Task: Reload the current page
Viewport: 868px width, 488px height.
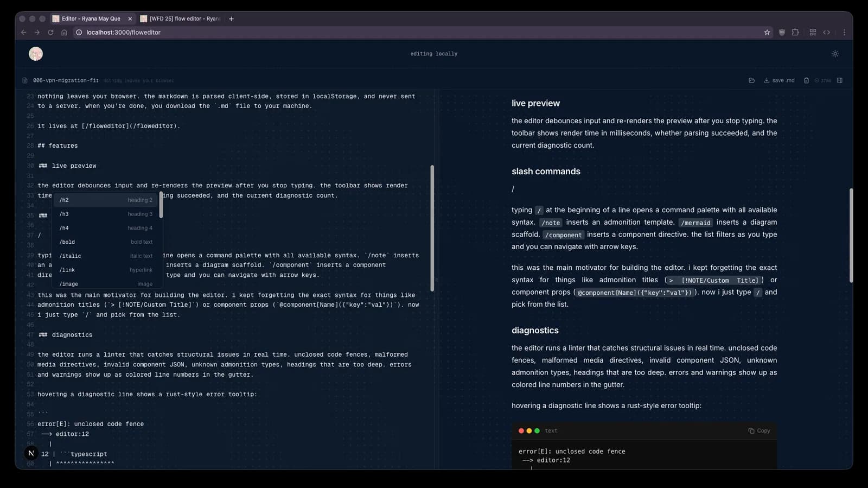Action: (x=50, y=33)
